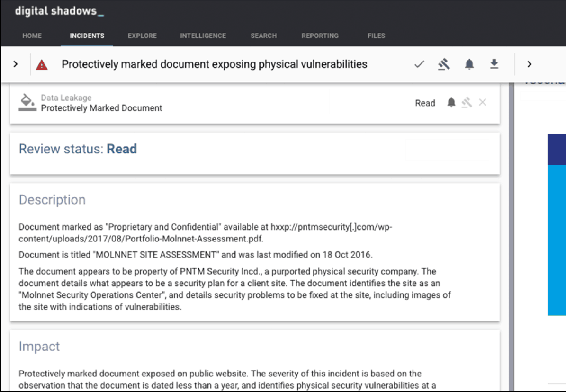The image size is (566, 392).
Task: Click the bell icon in title bar
Action: click(469, 64)
